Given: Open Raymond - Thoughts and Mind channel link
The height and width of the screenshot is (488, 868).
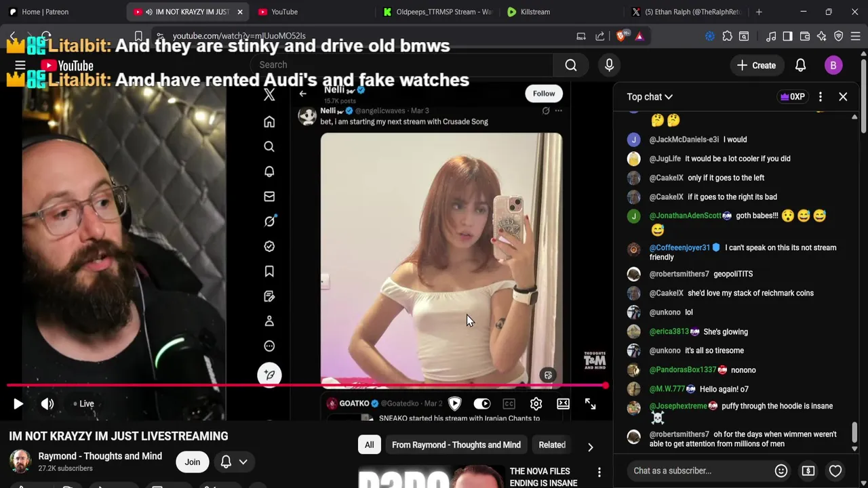Looking at the screenshot, I should click(100, 456).
